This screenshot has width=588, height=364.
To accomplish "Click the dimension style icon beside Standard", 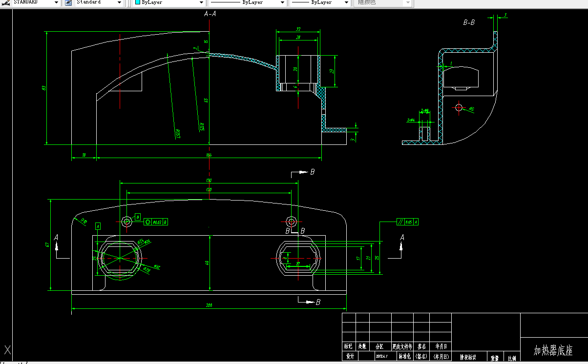I will coord(68,2).
